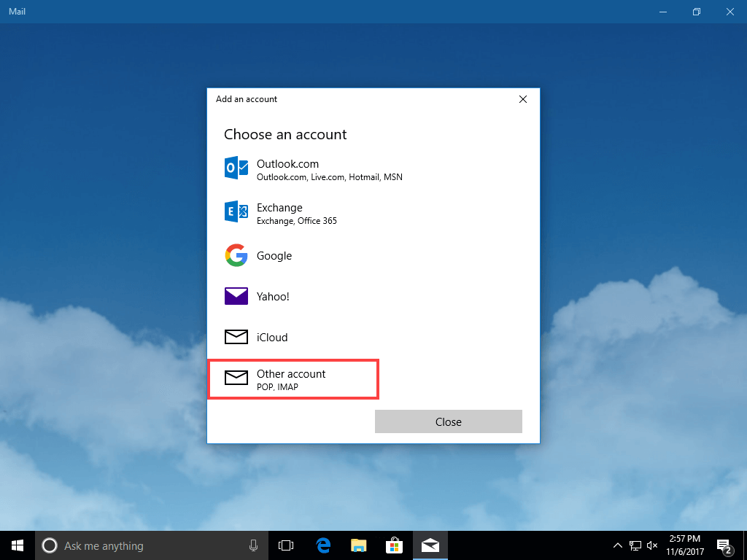
Task: Click the Exchange, Office 365 subtitle
Action: [297, 221]
